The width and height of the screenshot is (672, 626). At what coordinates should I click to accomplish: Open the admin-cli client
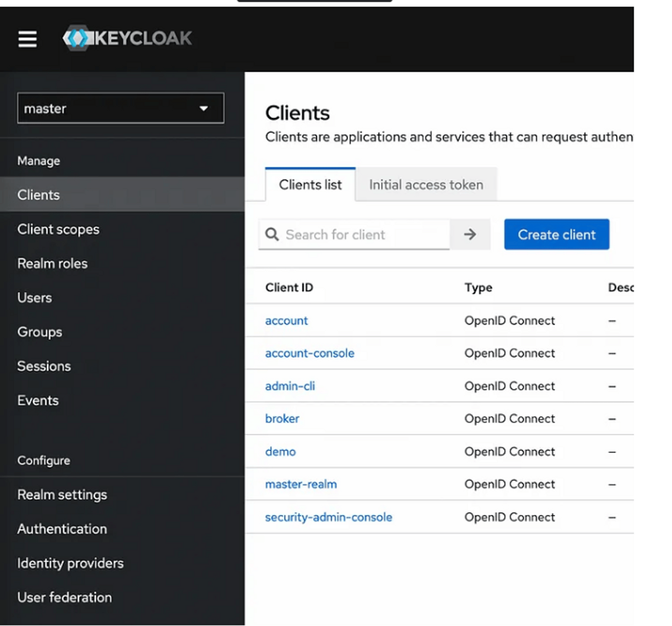(290, 386)
